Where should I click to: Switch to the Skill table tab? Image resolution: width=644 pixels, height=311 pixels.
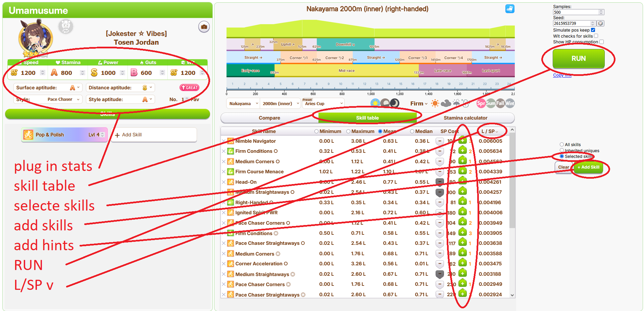pos(367,118)
